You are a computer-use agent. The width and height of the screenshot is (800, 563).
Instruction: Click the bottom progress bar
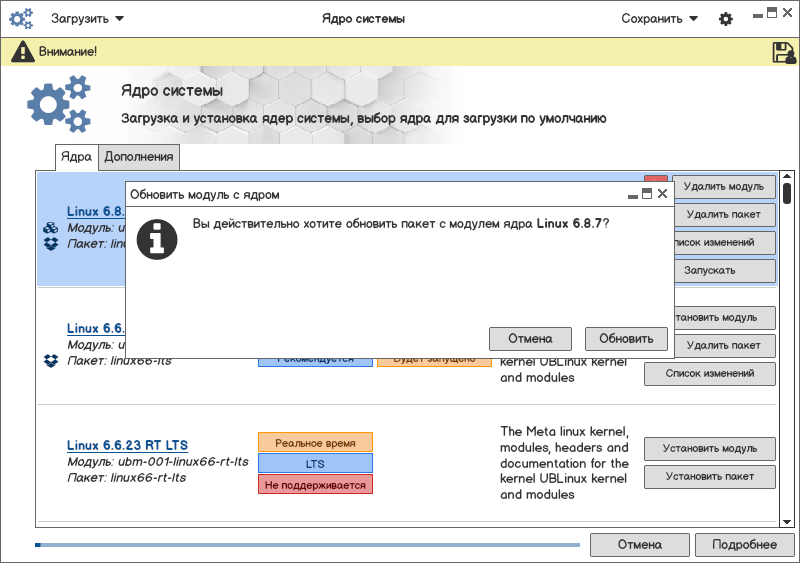coord(308,545)
